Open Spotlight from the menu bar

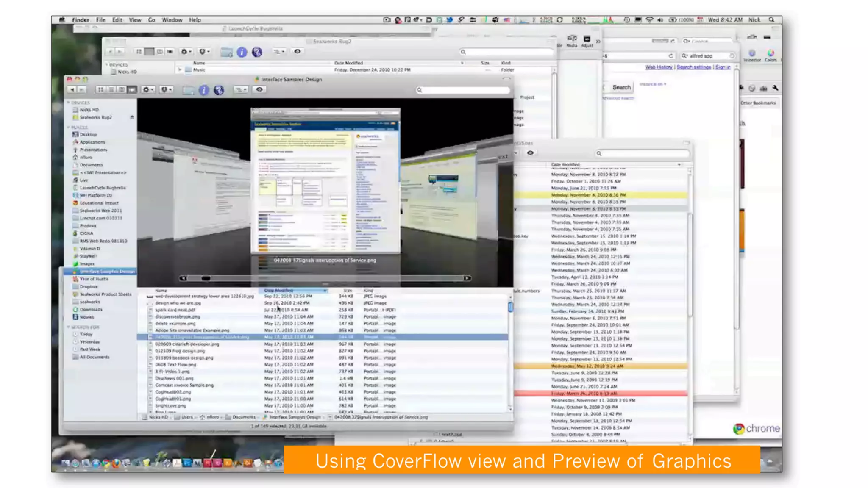(x=772, y=20)
